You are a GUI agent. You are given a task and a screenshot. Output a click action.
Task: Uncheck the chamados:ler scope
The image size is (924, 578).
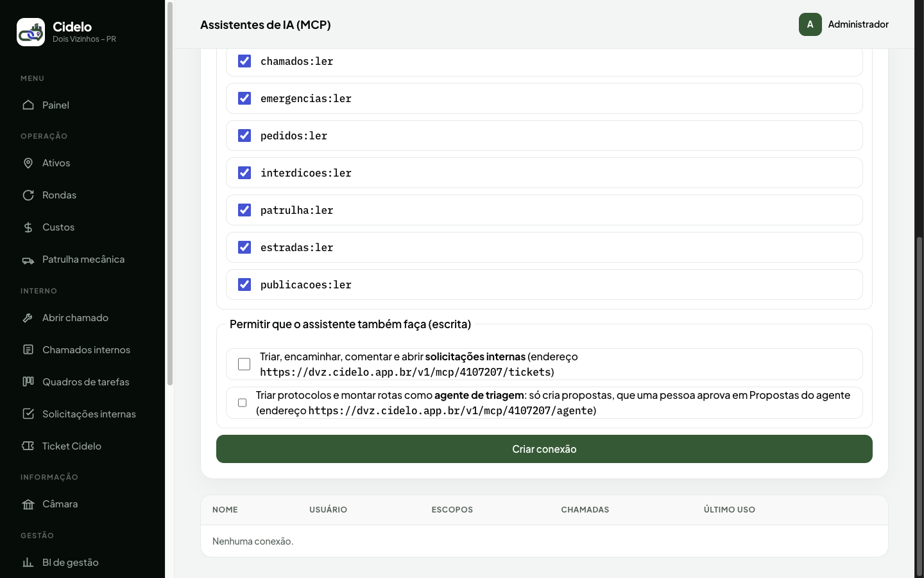pos(244,61)
